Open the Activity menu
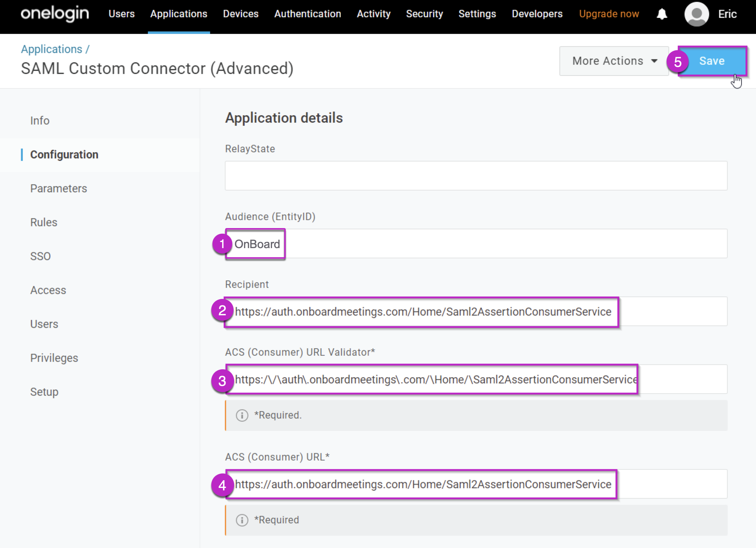Viewport: 756px width, 548px height. coord(374,14)
